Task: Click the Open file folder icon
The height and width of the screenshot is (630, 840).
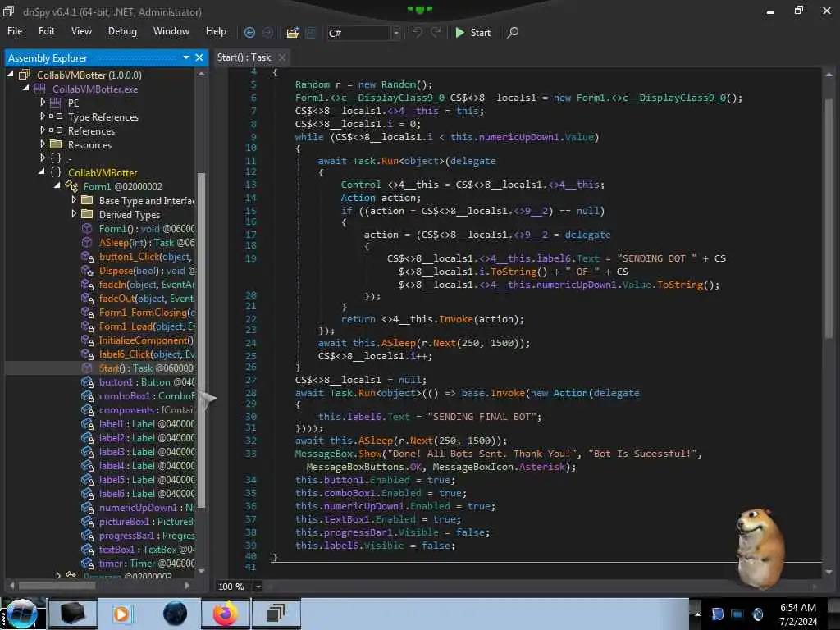Action: point(292,33)
